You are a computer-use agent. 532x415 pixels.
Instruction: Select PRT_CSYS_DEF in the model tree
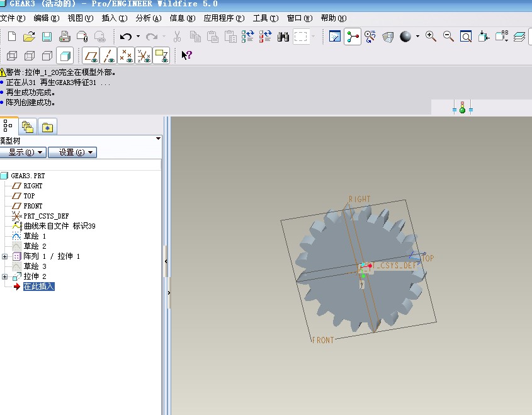point(46,216)
